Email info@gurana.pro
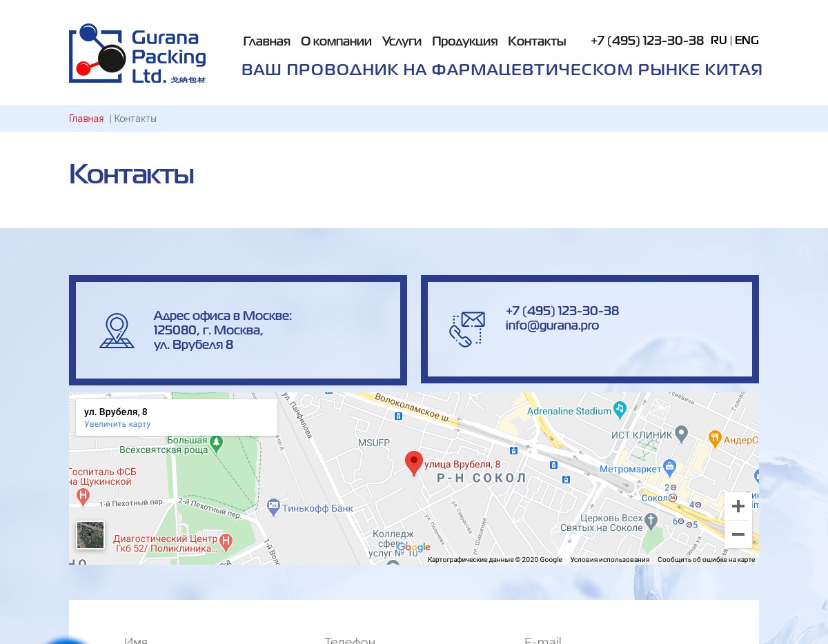 [552, 325]
